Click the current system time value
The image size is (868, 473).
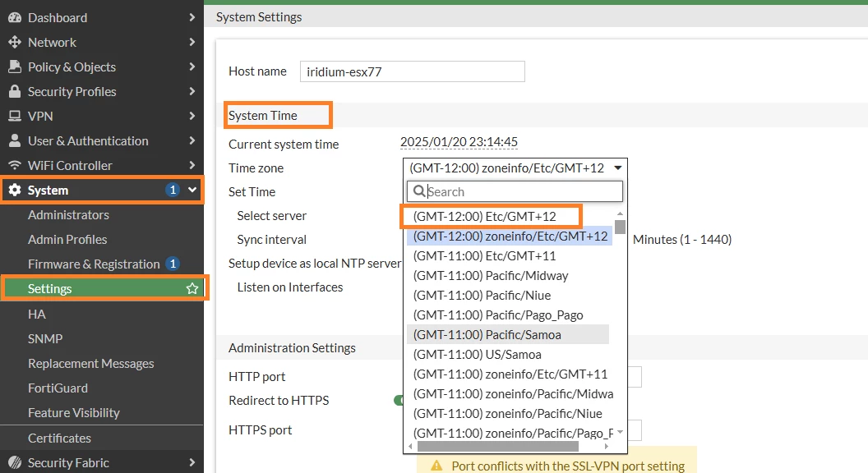pos(459,142)
